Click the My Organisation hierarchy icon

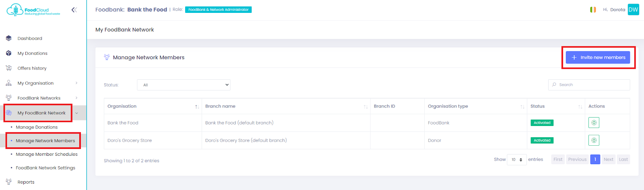[x=8, y=83]
